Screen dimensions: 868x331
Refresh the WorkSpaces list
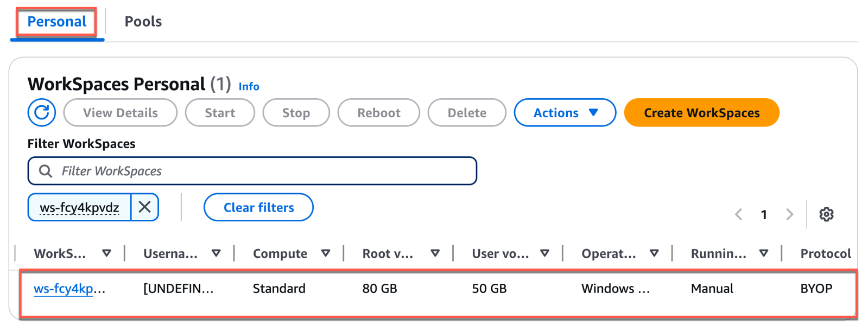click(x=42, y=112)
